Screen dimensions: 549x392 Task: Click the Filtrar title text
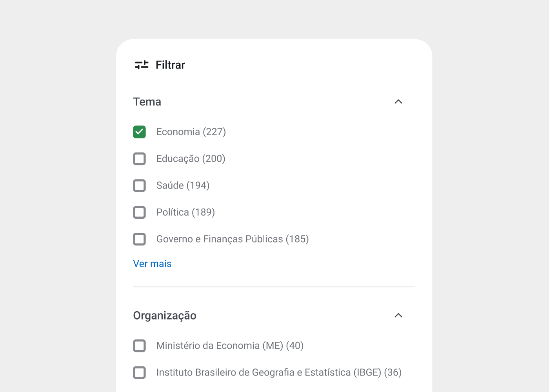click(170, 65)
